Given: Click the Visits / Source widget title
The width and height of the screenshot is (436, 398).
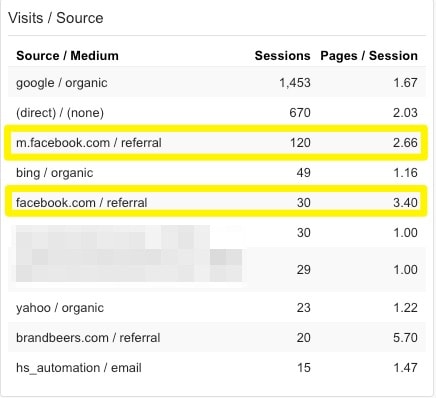Looking at the screenshot, I should click(56, 18).
